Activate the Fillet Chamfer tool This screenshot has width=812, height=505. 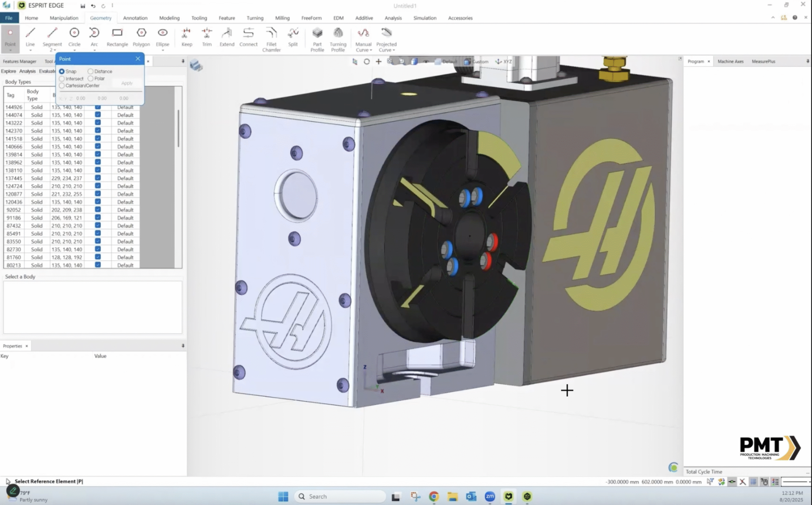271,40
